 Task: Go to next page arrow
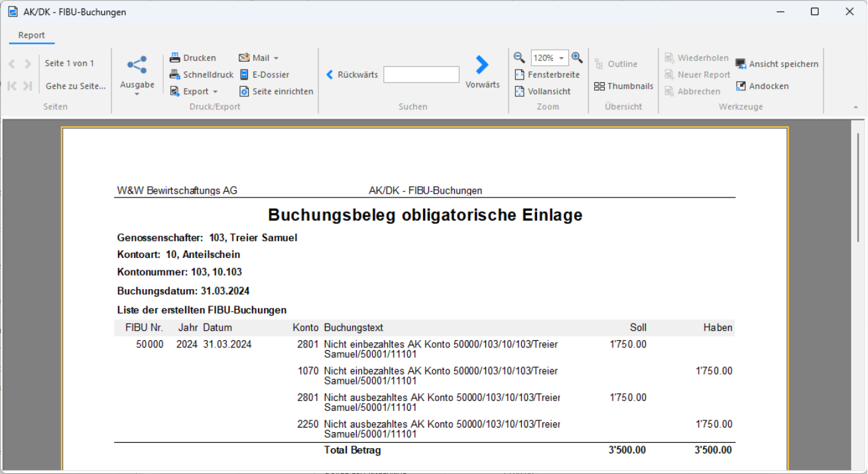pos(28,64)
